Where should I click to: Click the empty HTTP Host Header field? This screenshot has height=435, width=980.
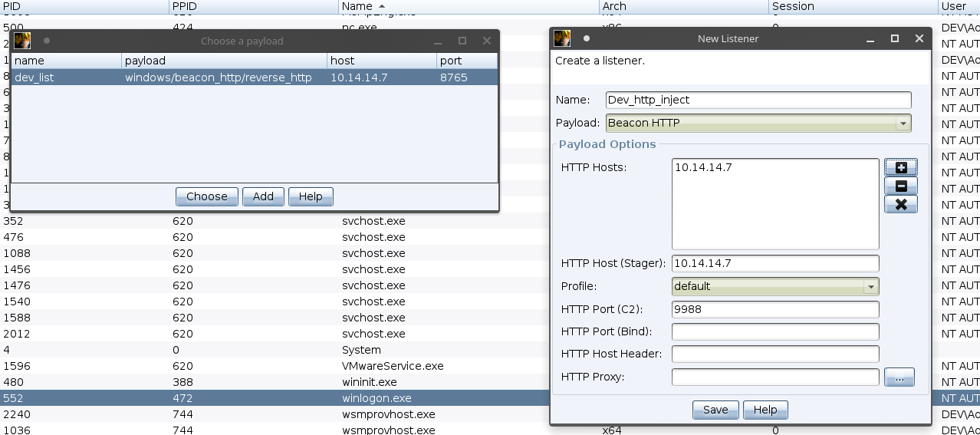774,354
